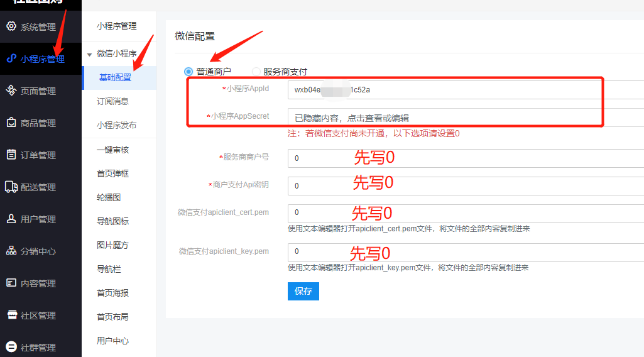Open 页面管理 menu entry
The height and width of the screenshot is (357, 644).
click(38, 91)
